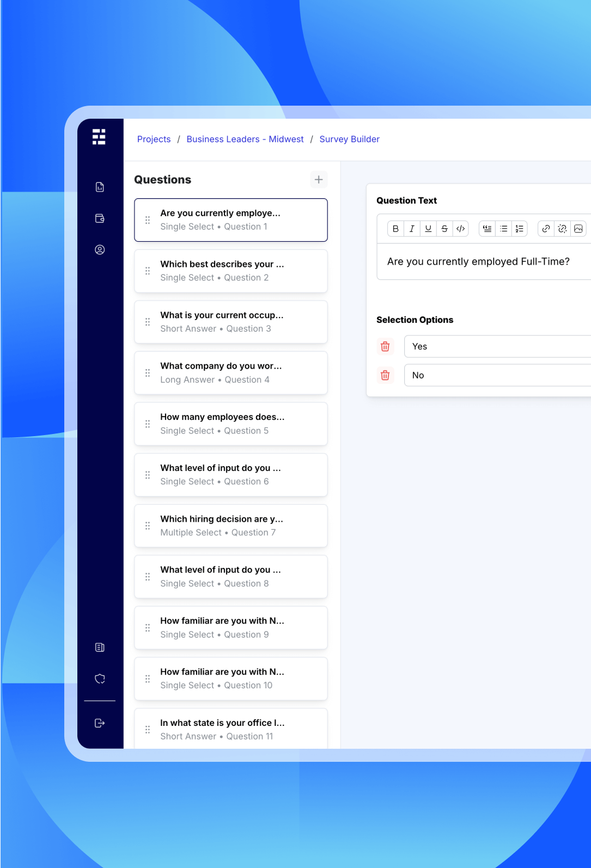Click drag handle of Question 2
The image size is (591, 868).
[148, 271]
